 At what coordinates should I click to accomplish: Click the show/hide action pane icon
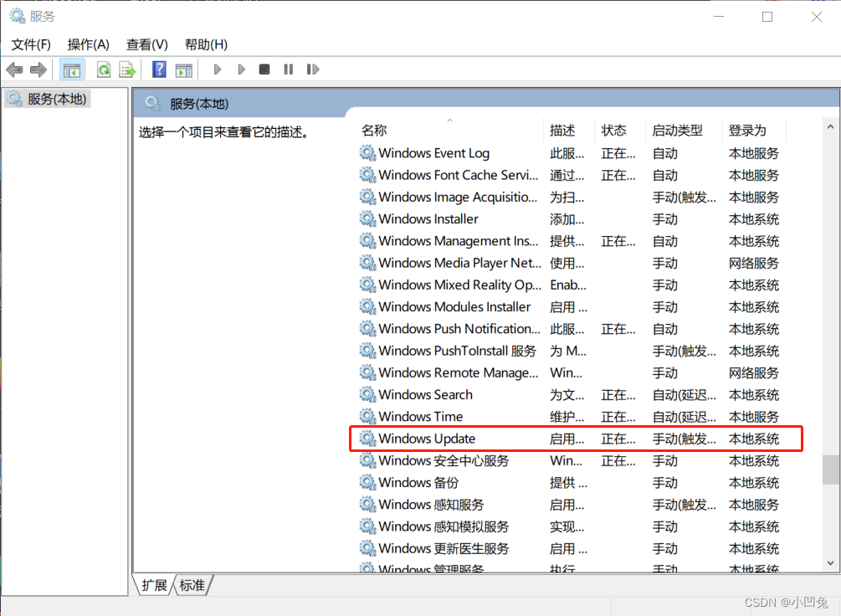coord(183,69)
